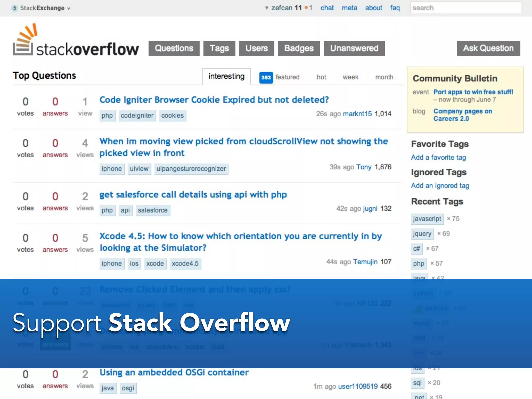Viewport: 532px width, 399px height.
Task: Switch to the featured tab
Action: click(288, 77)
